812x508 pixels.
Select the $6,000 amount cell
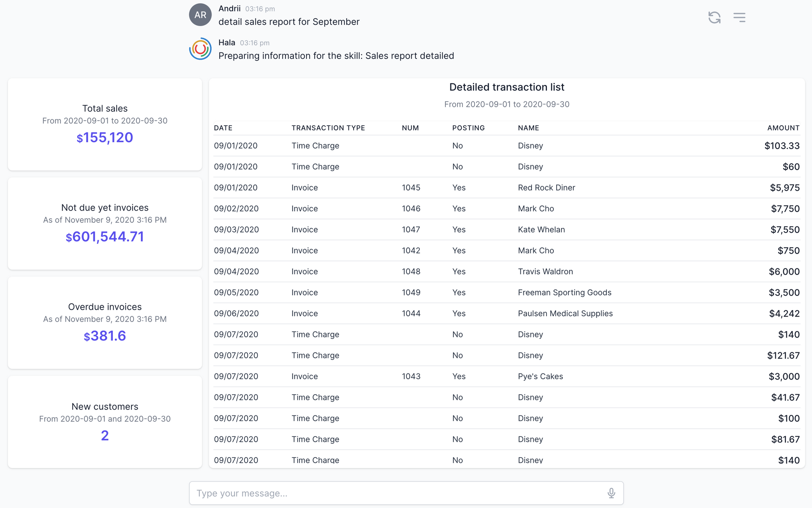click(784, 271)
